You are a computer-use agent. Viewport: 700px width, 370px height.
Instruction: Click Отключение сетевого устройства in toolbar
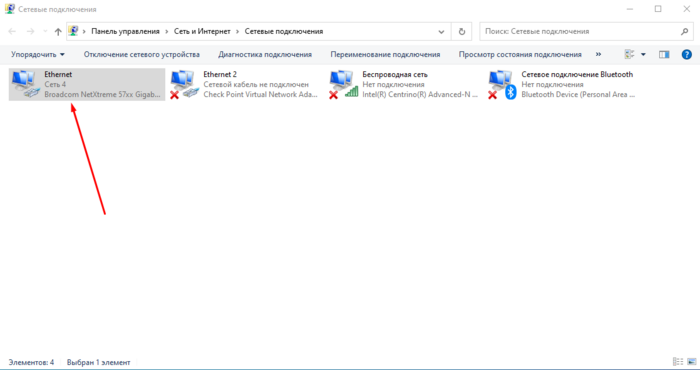pyautogui.click(x=142, y=54)
